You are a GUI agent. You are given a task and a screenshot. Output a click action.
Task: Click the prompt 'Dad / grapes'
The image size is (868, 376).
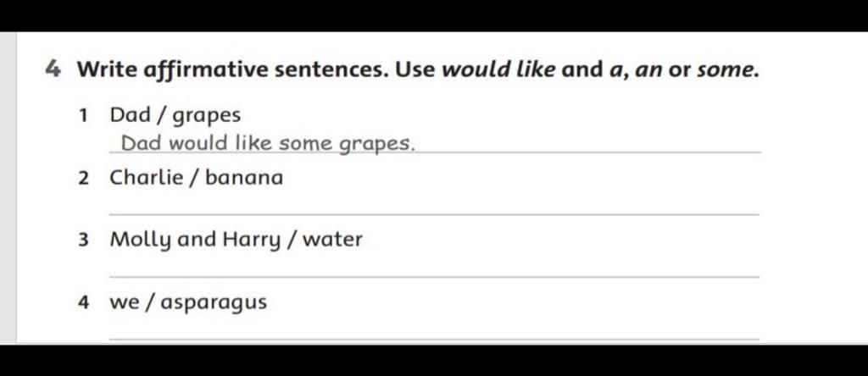(x=175, y=116)
